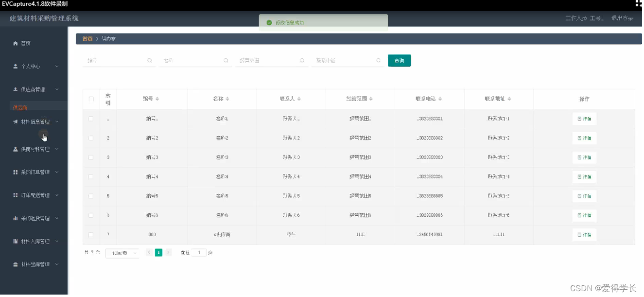
Task: Check the row with 编号2
Action: click(x=91, y=138)
